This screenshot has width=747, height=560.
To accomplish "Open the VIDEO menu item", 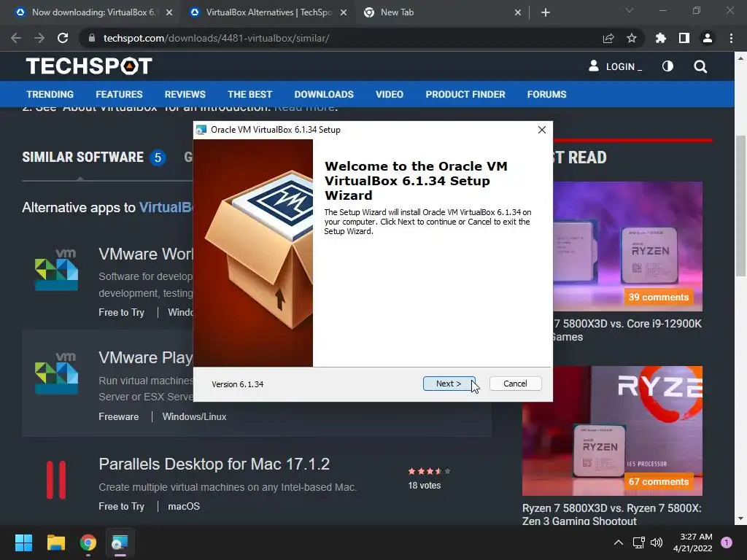I will tap(390, 94).
